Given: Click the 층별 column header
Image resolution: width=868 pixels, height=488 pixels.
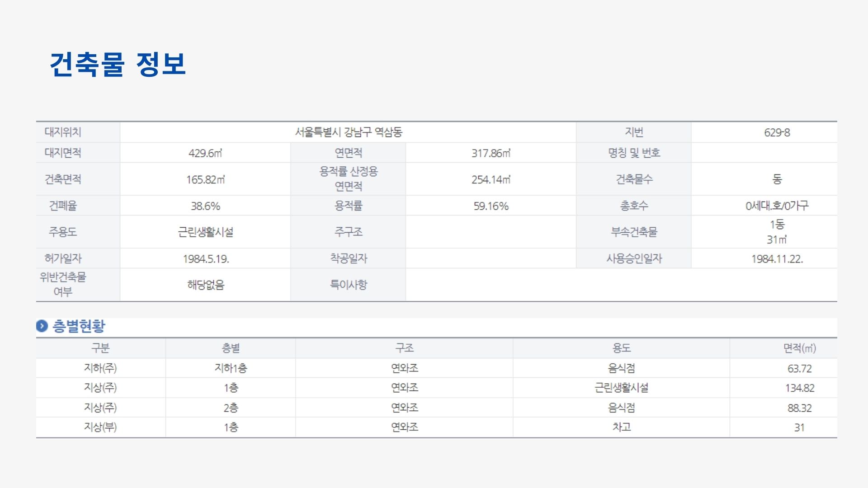Looking at the screenshot, I should coord(231,348).
